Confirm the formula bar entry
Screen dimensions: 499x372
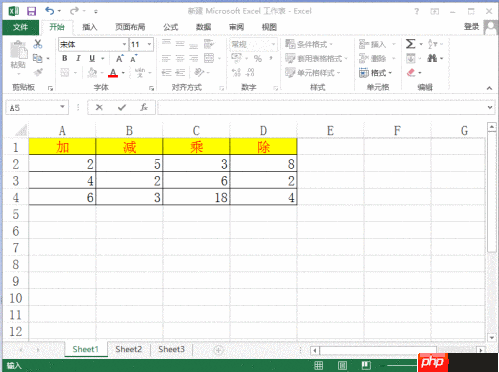click(x=122, y=107)
